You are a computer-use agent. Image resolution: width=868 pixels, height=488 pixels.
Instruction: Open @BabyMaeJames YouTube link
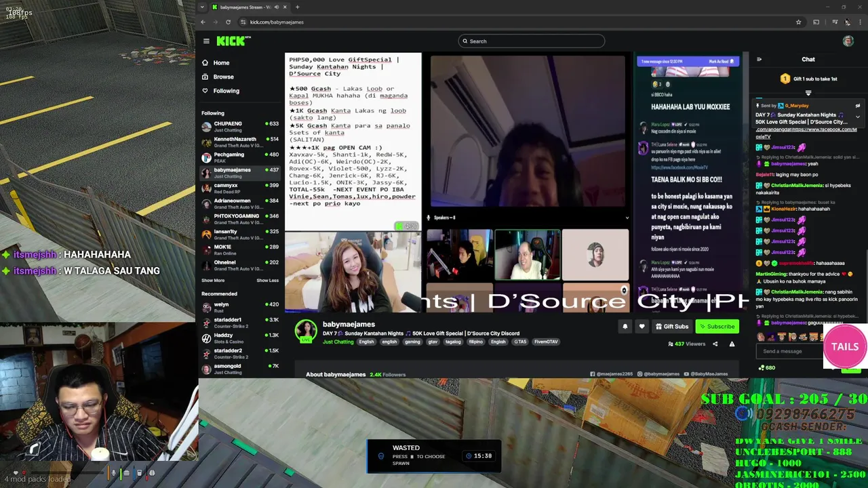point(707,374)
